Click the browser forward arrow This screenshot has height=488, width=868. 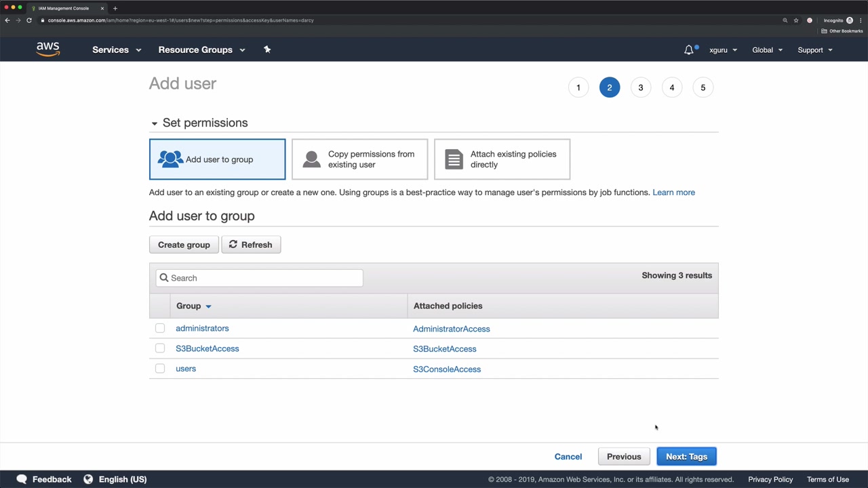[x=18, y=20]
